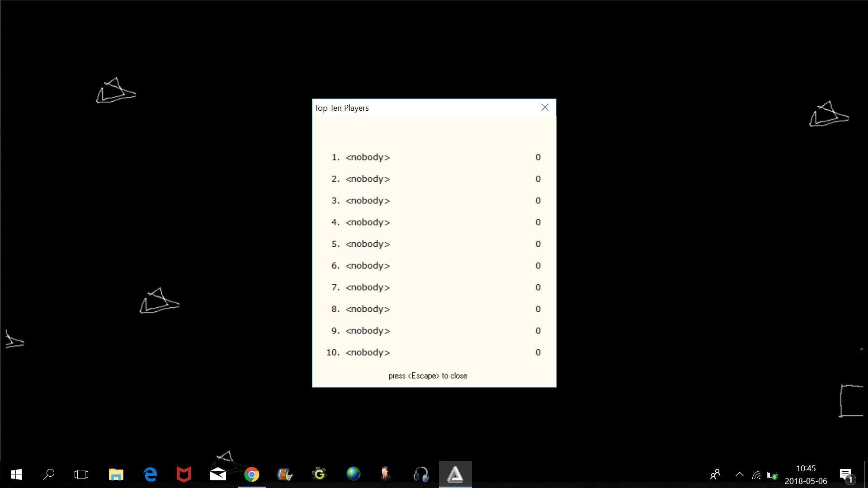Screen dimensions: 868x488
Task: Select rank 4 <nobody> entry
Action: click(368, 222)
